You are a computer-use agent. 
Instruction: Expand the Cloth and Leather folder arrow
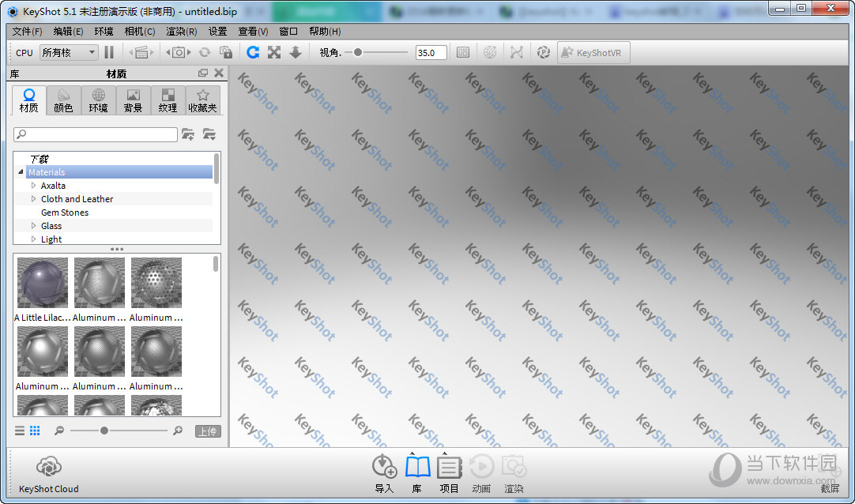pos(34,199)
